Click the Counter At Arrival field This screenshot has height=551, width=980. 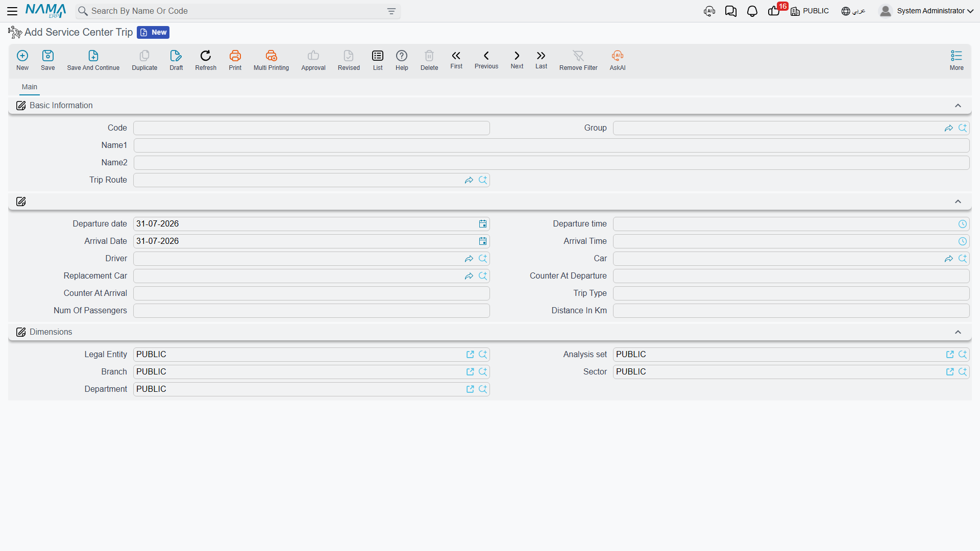(x=311, y=293)
